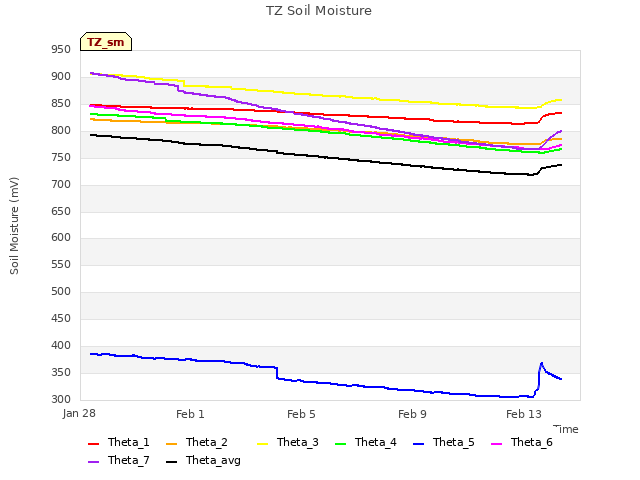Screen dimensions: 640x480
Task: Click the 600 y-axis tick label
Action: point(61,237)
